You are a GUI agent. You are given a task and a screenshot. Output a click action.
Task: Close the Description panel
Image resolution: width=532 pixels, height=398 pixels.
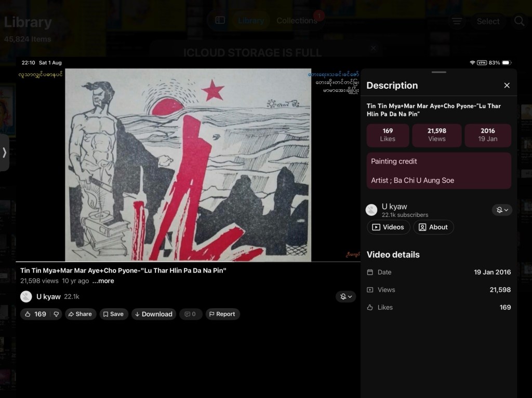point(507,86)
